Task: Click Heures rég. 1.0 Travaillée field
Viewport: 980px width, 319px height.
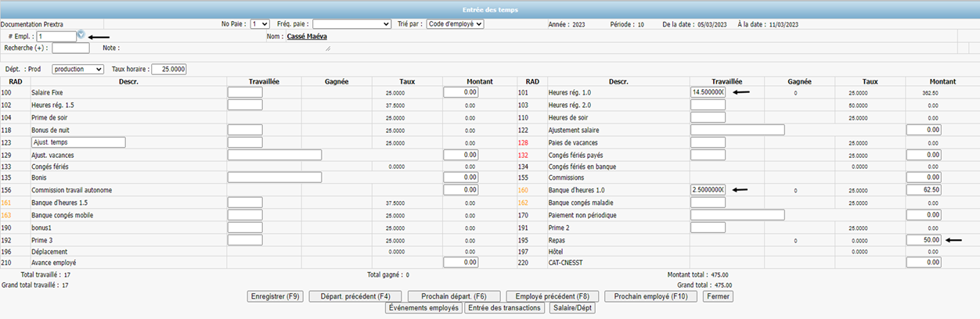Action: 708,92
